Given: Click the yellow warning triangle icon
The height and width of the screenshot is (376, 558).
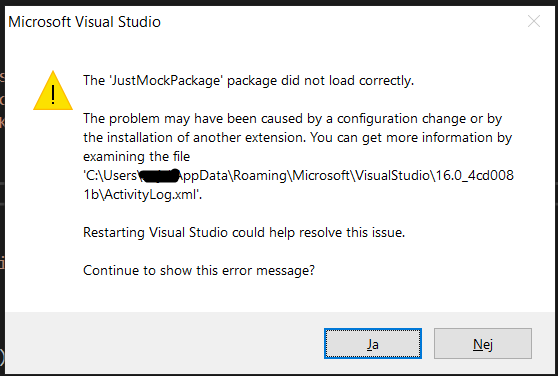Looking at the screenshot, I should pos(53,91).
